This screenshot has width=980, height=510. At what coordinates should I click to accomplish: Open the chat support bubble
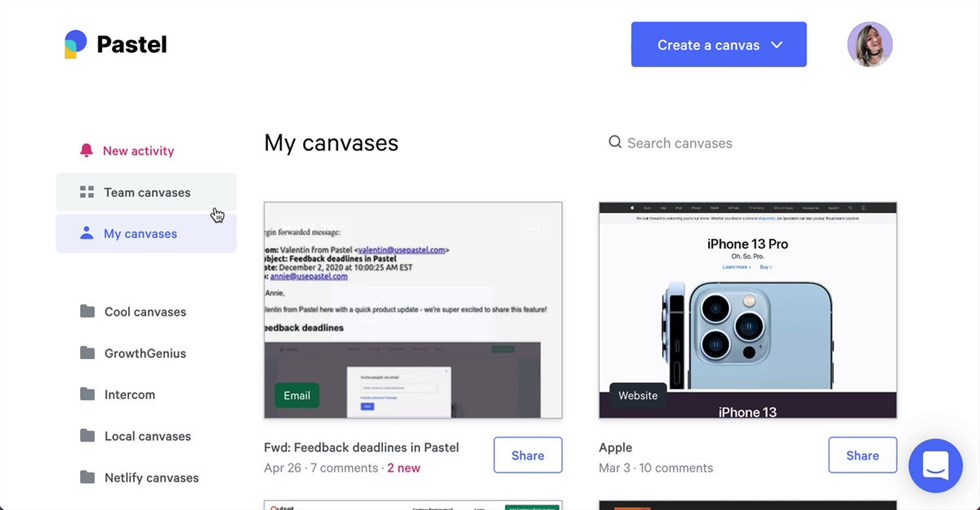coord(936,466)
